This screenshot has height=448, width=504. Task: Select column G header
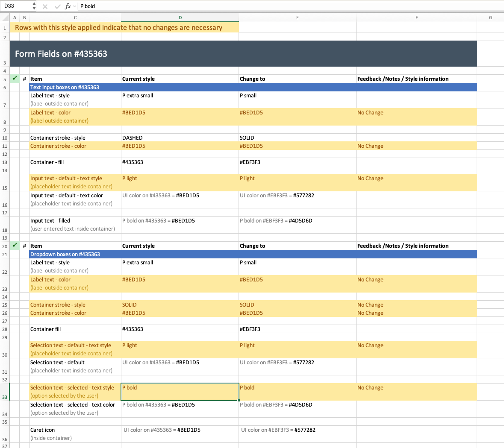click(x=490, y=18)
